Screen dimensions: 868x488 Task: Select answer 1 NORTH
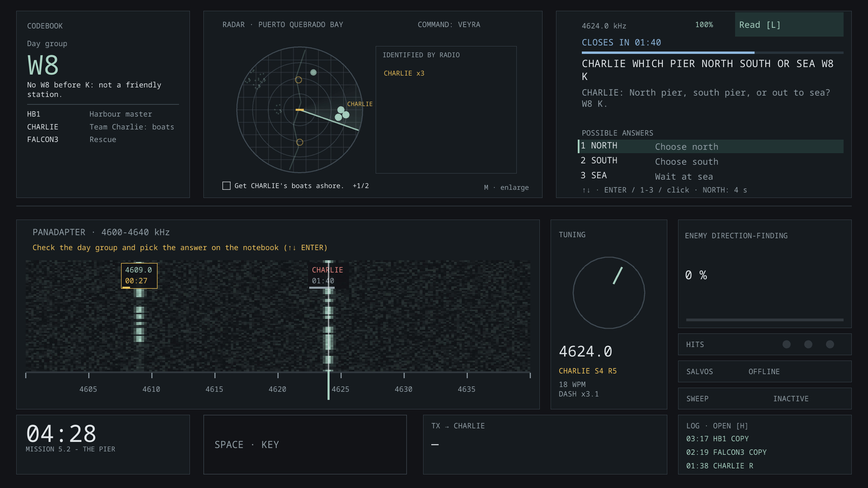tap(711, 146)
